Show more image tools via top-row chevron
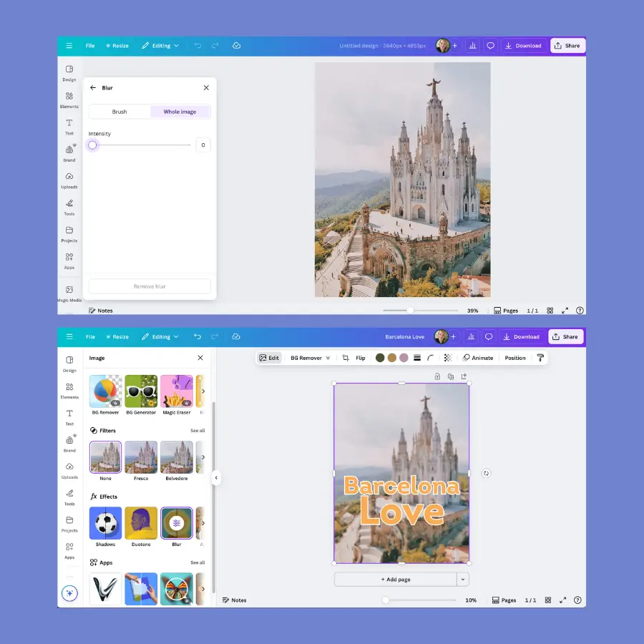Screen dimensions: 644x644 tap(203, 391)
